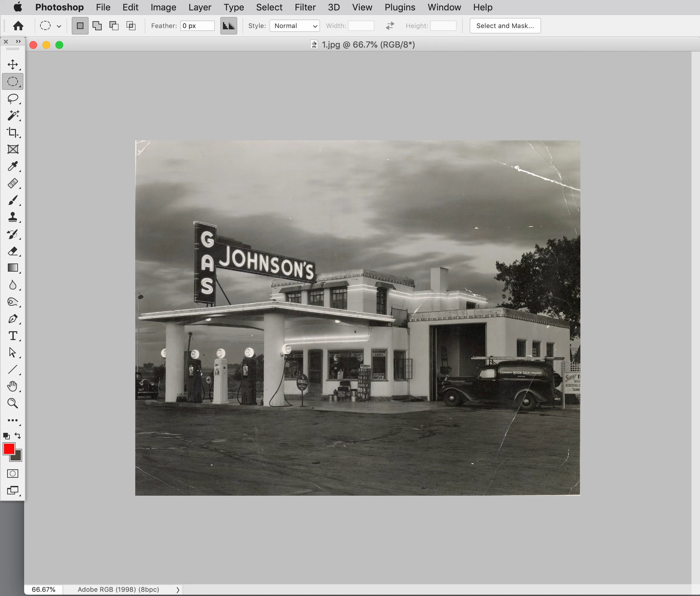The image size is (700, 596).
Task: Select the Lasso tool
Action: [x=13, y=99]
